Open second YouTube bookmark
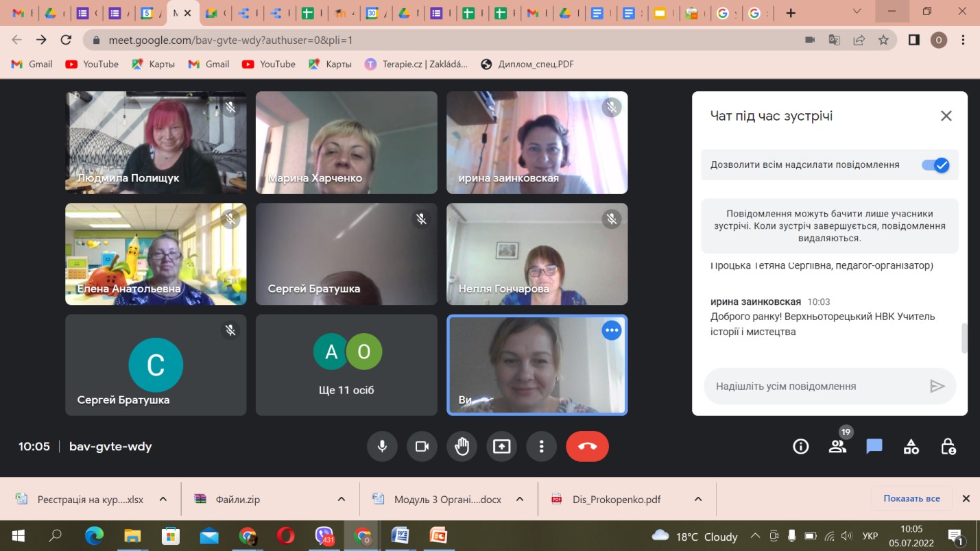The height and width of the screenshot is (551, 980). 269,64
